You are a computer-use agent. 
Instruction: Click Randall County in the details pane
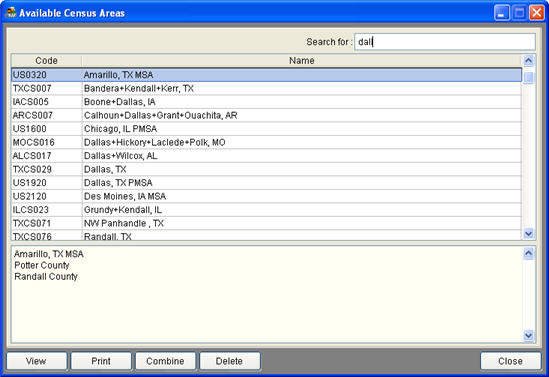[x=46, y=277]
